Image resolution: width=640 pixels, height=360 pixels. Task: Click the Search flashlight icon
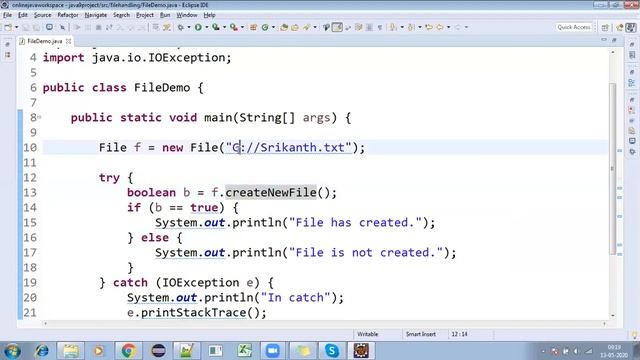(306, 27)
